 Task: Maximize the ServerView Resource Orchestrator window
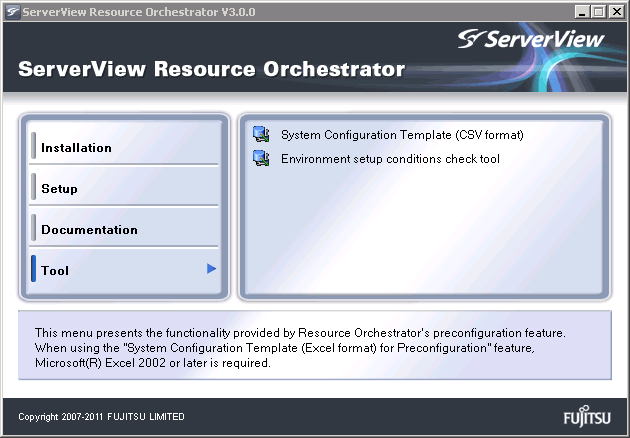tap(598, 12)
